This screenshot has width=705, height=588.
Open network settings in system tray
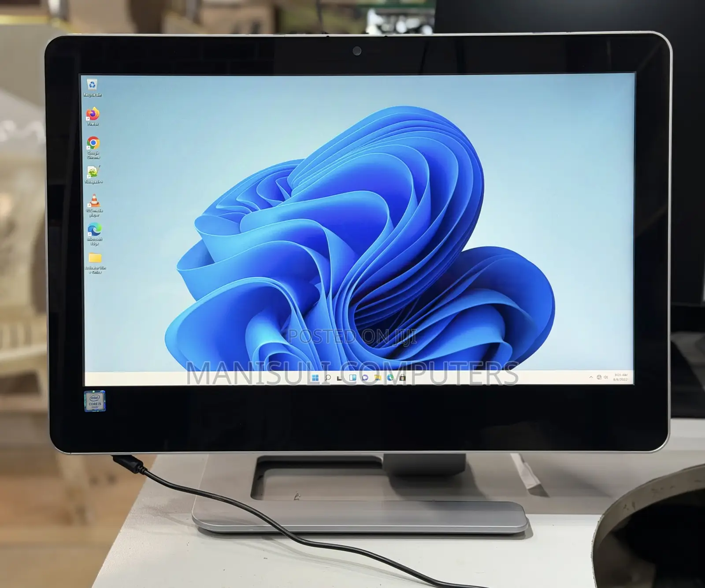point(599,377)
